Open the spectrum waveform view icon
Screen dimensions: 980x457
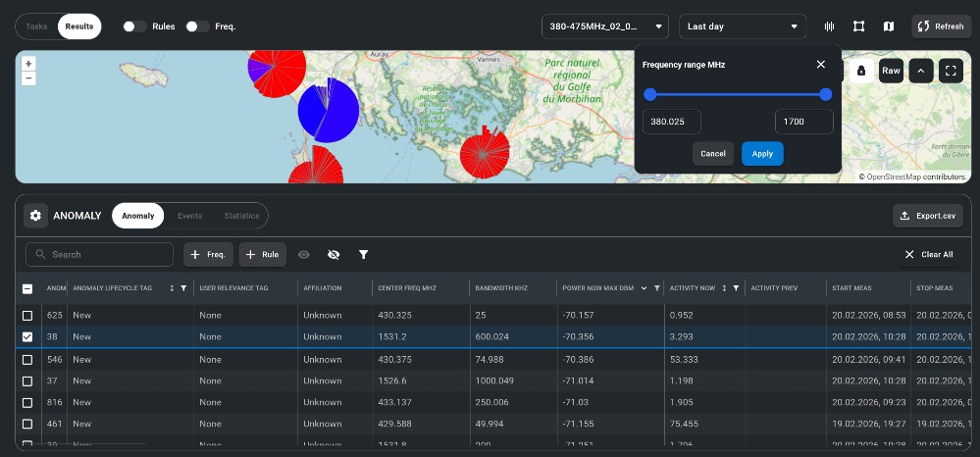tap(830, 26)
